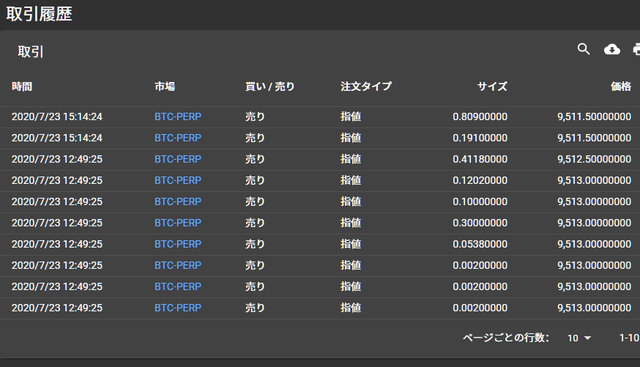640x367 pixels.
Task: Open the rows-per-page dropdown showing 10
Action: (579, 338)
